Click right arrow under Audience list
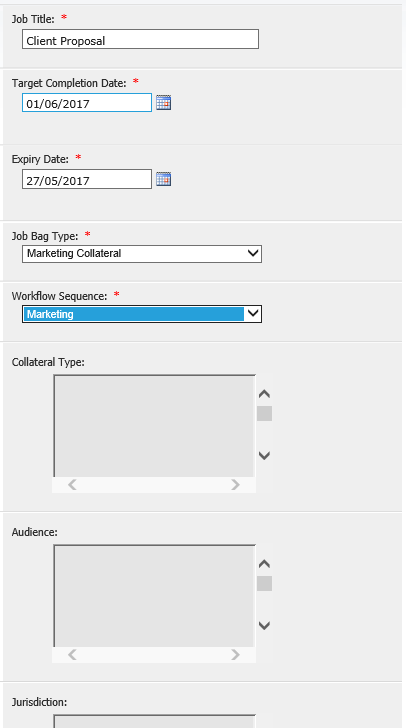The image size is (406, 728). [236, 655]
